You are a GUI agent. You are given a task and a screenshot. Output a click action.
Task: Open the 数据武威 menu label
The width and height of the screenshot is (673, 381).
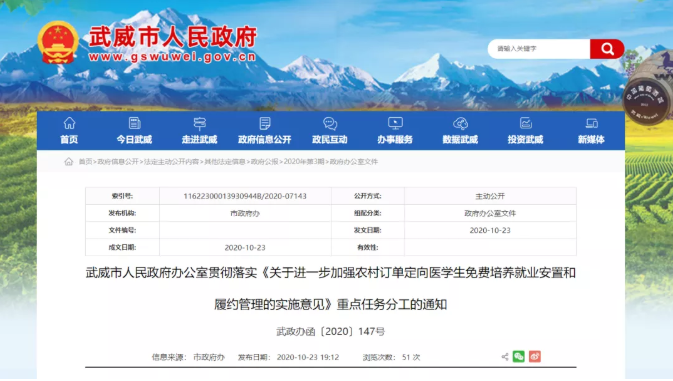[x=460, y=139]
